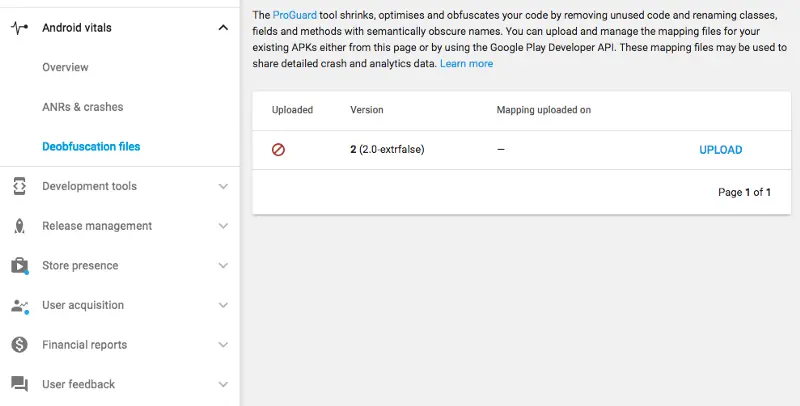Click Upload for version 2
Image resolution: width=800 pixels, height=406 pixels.
point(720,150)
